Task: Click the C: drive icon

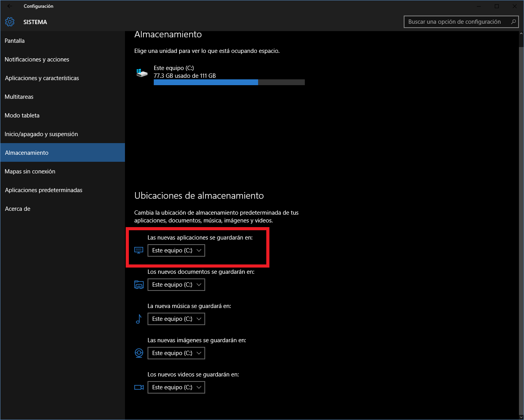Action: point(142,73)
